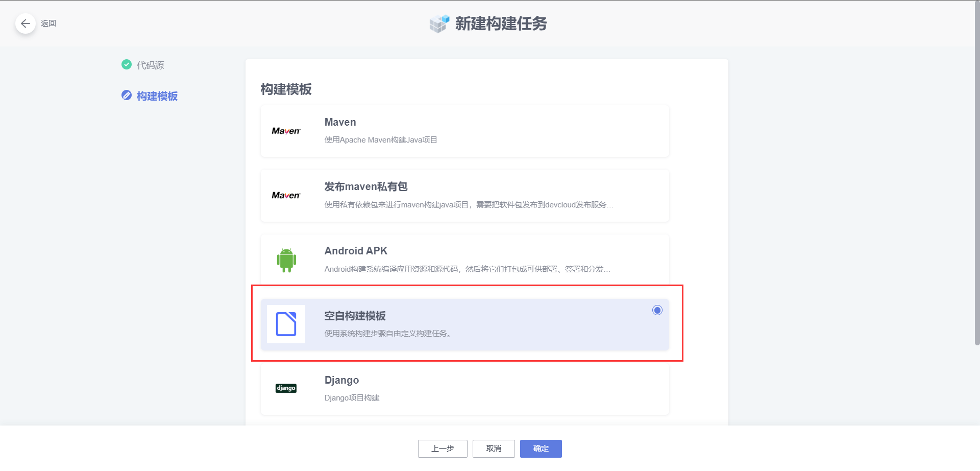980x471 pixels.
Task: Click the pencil icon beside 构建模板
Action: point(127,96)
